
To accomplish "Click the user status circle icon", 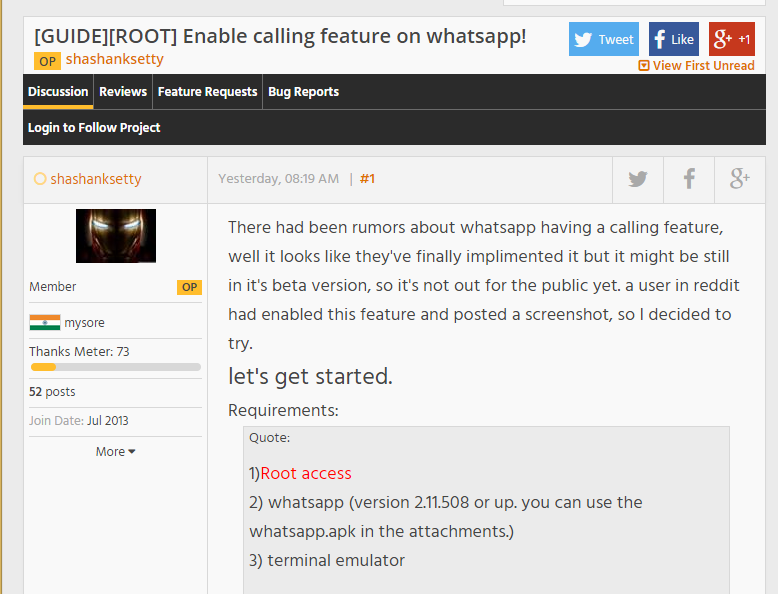I will 40,179.
